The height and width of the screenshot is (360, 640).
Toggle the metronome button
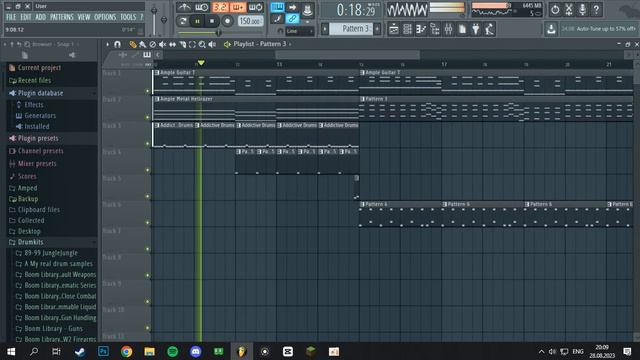(x=184, y=7)
